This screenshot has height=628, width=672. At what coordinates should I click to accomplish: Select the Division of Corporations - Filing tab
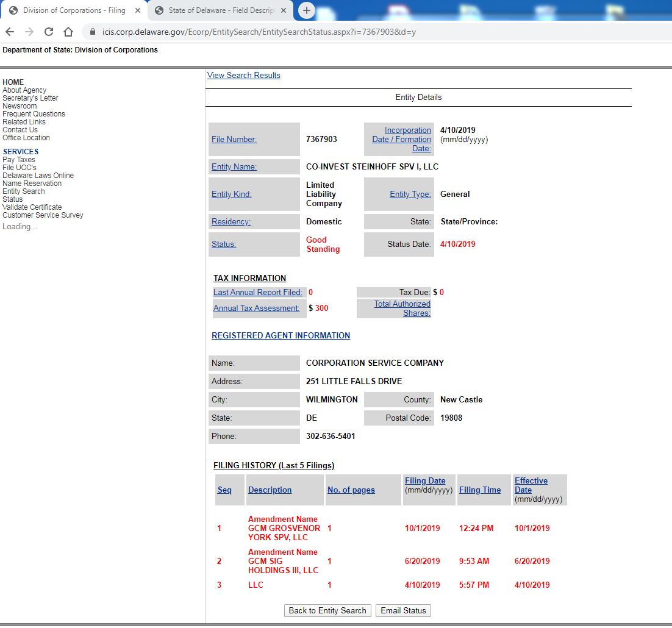coord(74,10)
